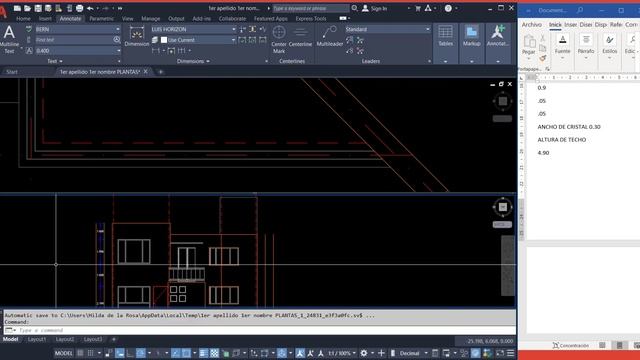Click the Undo arrow in quick access toolbar
This screenshot has width=640, height=360.
(90, 8)
